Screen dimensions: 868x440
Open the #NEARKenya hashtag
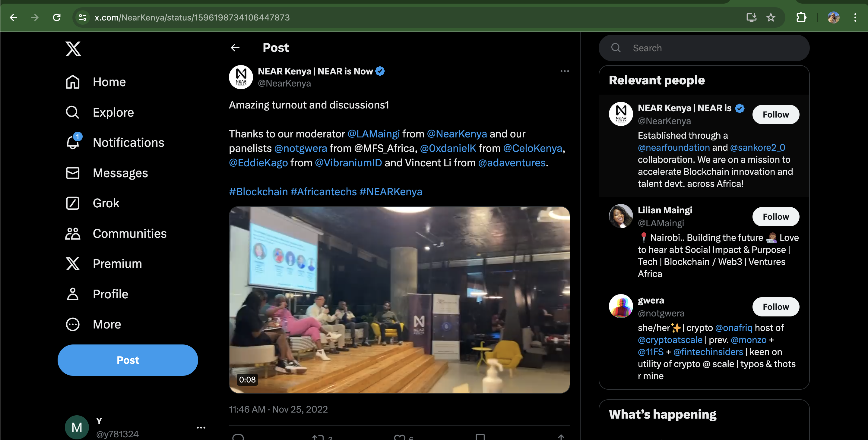[391, 192]
